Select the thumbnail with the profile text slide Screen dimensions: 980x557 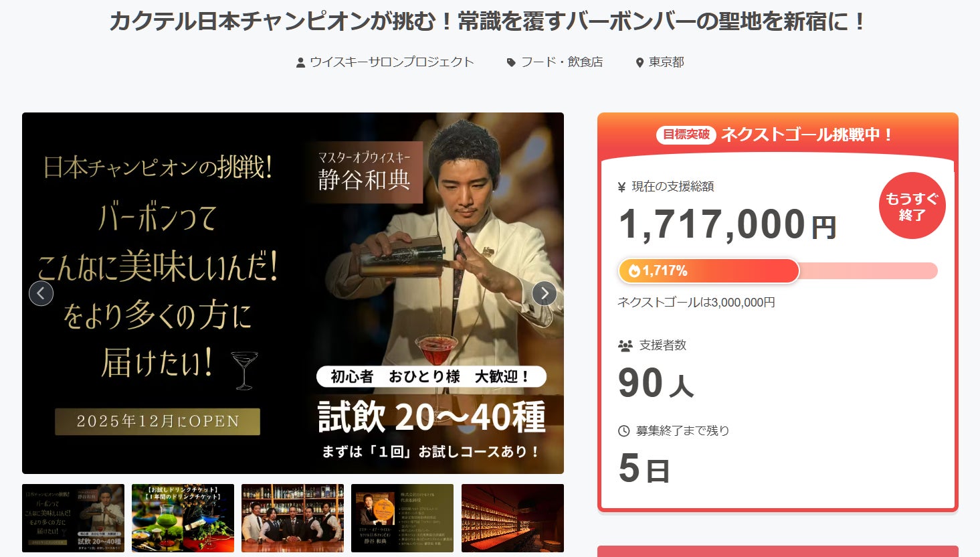402,518
